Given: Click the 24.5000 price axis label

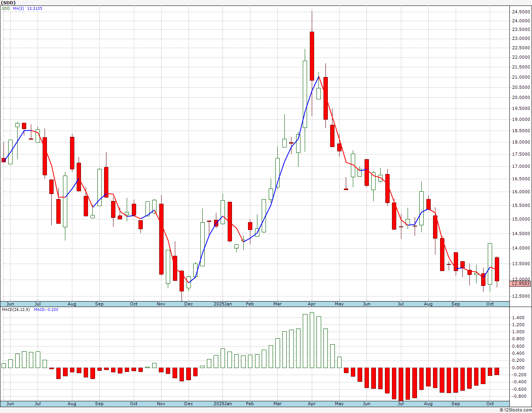Looking at the screenshot, I should [x=521, y=11].
